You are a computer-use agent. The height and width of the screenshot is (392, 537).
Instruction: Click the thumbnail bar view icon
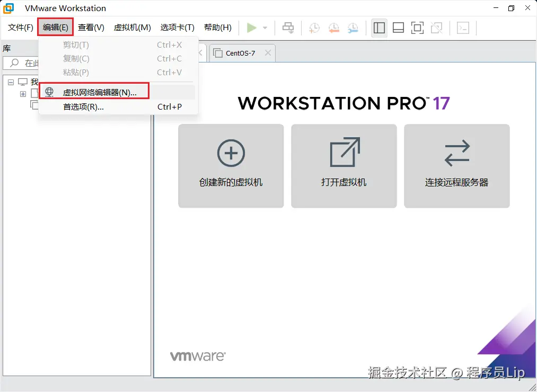(398, 28)
